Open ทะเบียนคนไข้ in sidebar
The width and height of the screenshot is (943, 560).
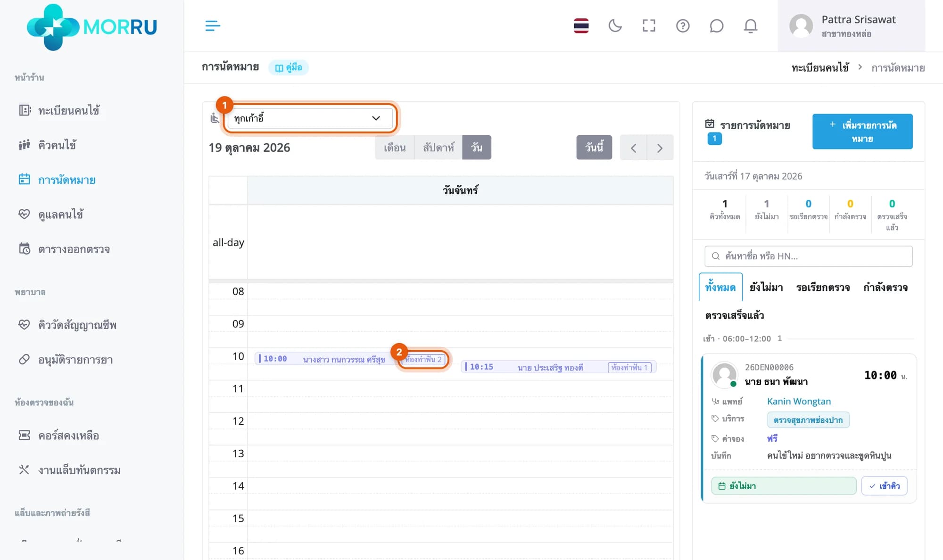pos(69,110)
